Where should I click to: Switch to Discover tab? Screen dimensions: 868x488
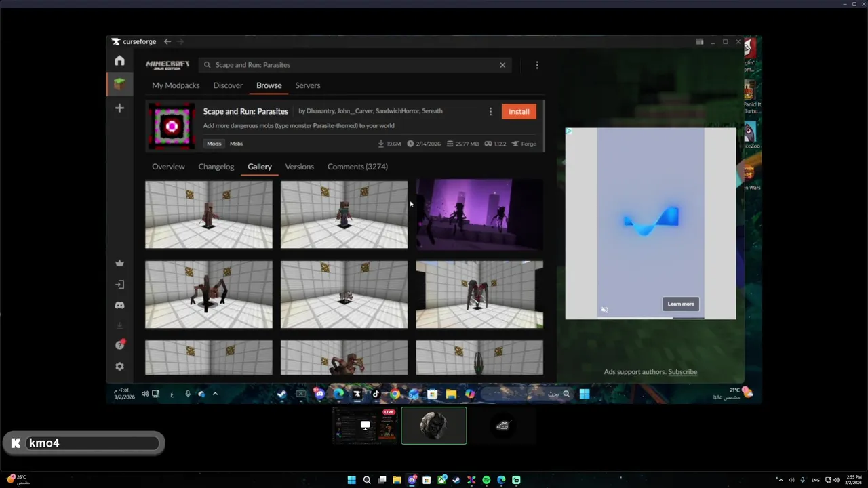click(228, 85)
